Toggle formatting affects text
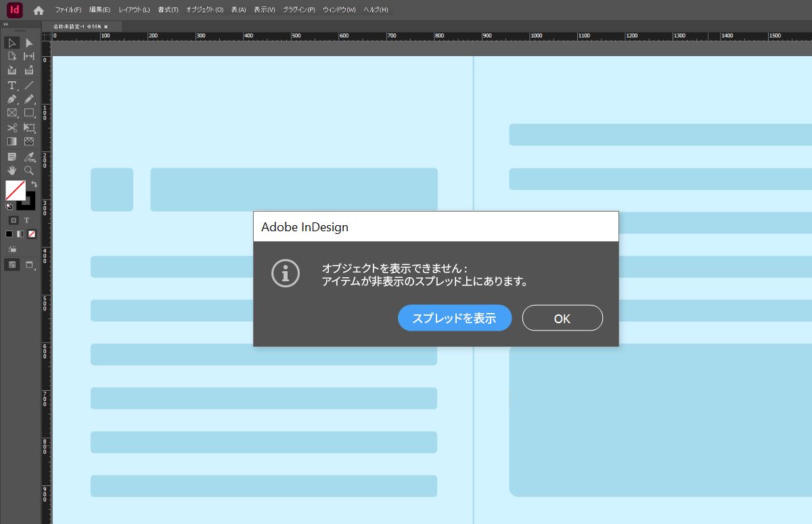Viewport: 812px width, 524px height. (27, 220)
